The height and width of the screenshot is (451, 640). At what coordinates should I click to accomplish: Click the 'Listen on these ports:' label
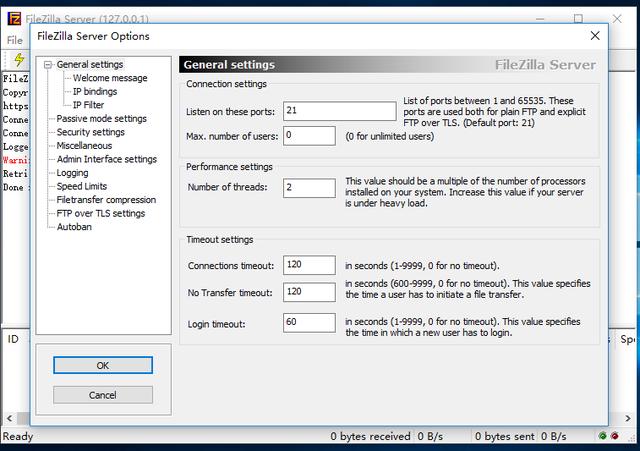tap(231, 112)
